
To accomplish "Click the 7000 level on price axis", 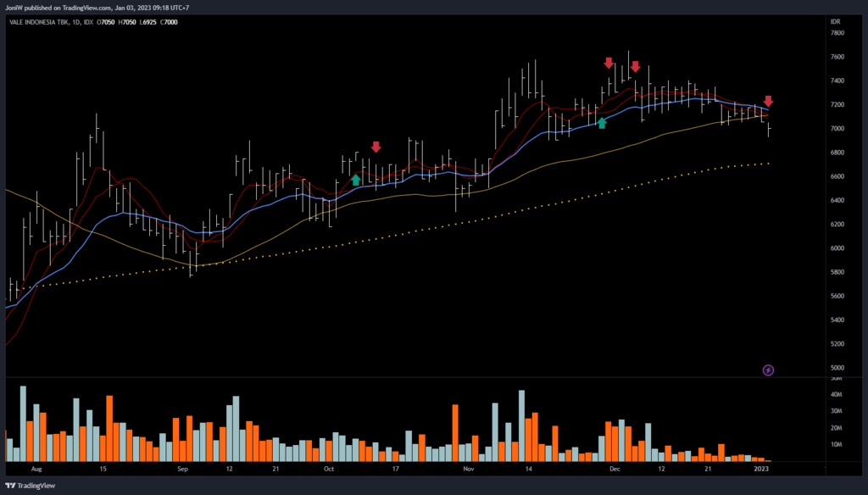I will pyautogui.click(x=838, y=129).
